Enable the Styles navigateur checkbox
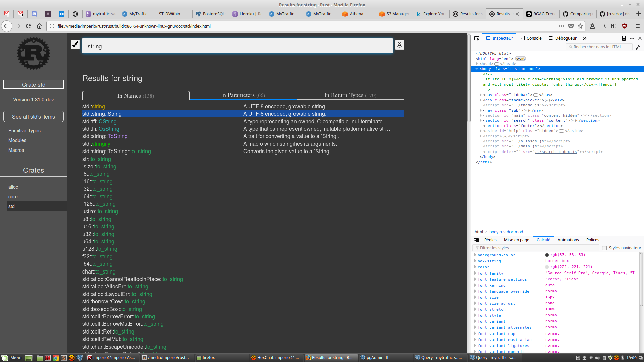Image resolution: width=644 pixels, height=362 pixels. pos(605,248)
